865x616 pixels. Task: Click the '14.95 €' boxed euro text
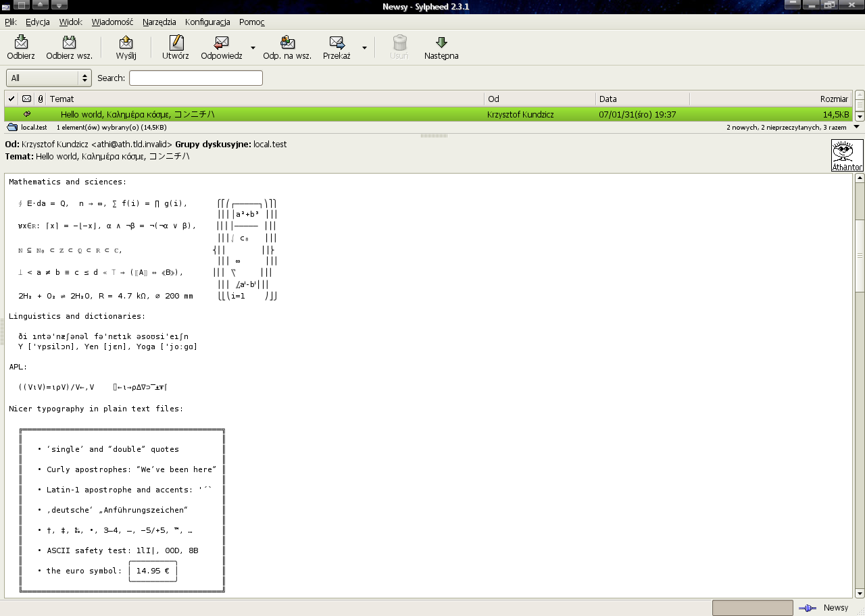[x=153, y=571]
